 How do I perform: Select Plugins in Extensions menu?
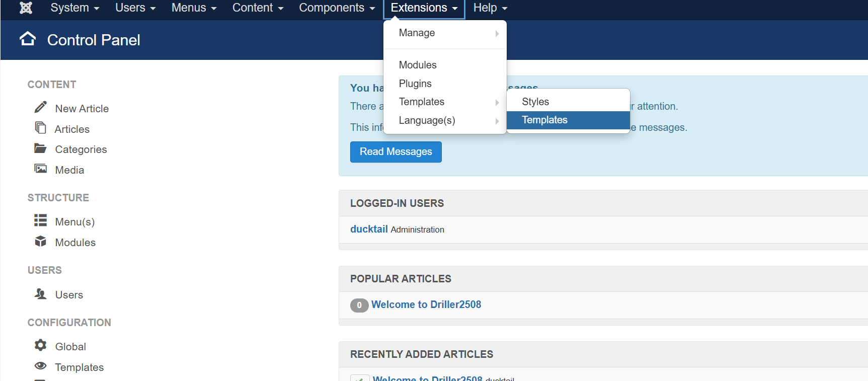445,84
